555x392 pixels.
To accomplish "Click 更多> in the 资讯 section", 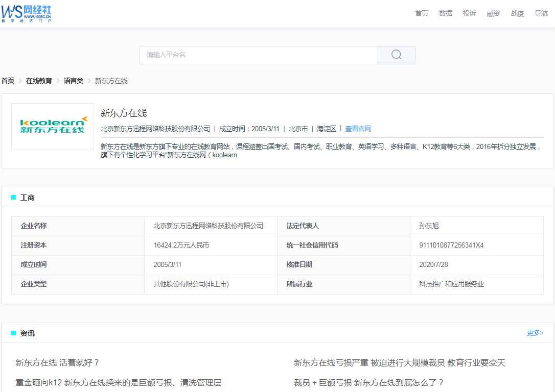I will click(535, 333).
